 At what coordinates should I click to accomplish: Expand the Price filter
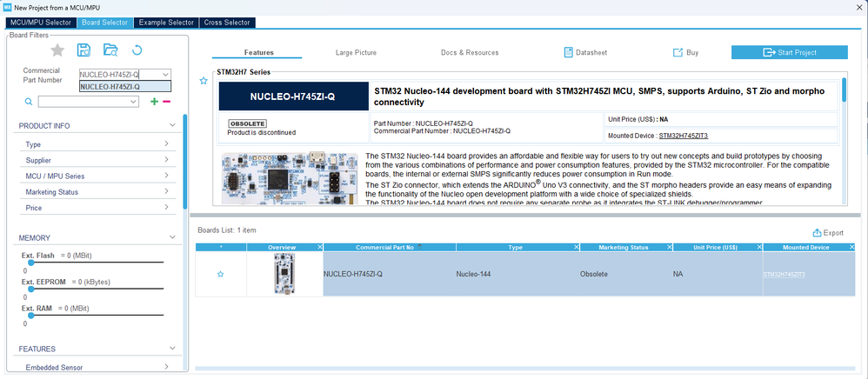(166, 207)
